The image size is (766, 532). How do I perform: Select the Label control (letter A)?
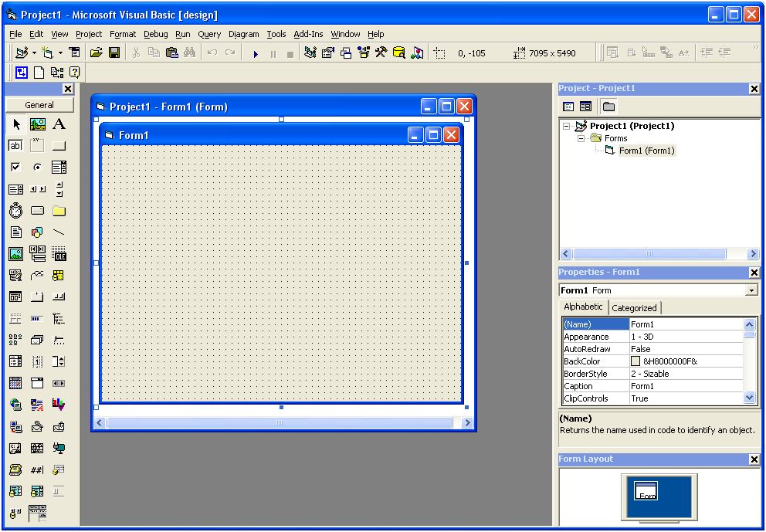(x=59, y=124)
